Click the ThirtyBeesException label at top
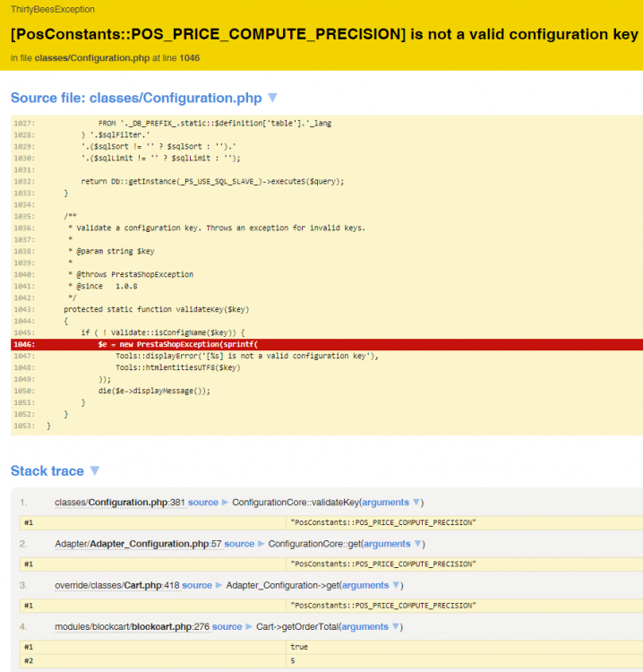643x672 pixels. tap(52, 9)
